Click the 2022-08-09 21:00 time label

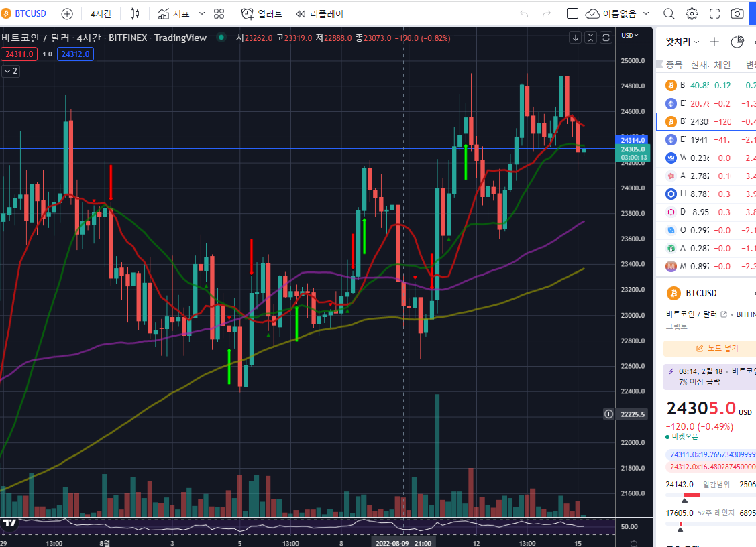pos(404,543)
